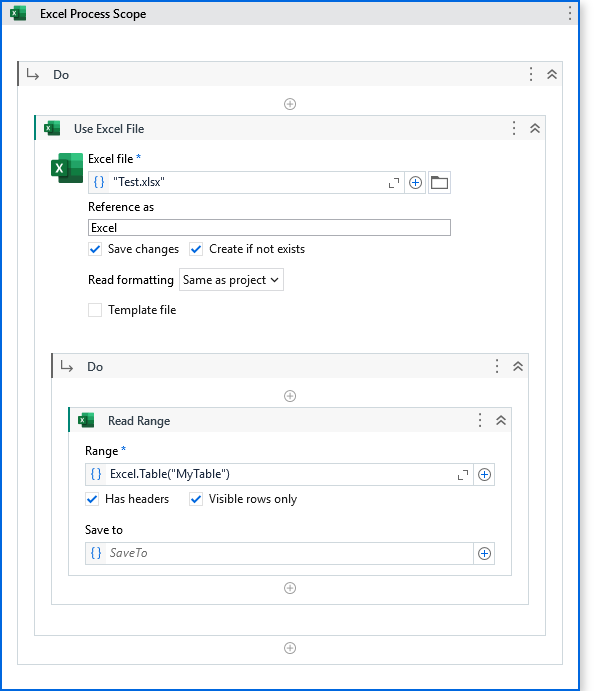Image resolution: width=602 pixels, height=691 pixels.
Task: Expand the Range expression editor
Action: (462, 474)
